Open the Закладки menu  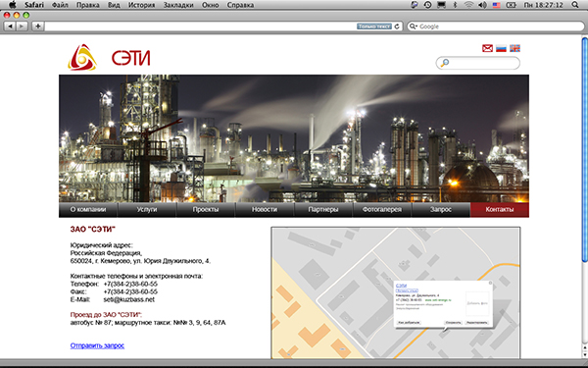coord(178,5)
